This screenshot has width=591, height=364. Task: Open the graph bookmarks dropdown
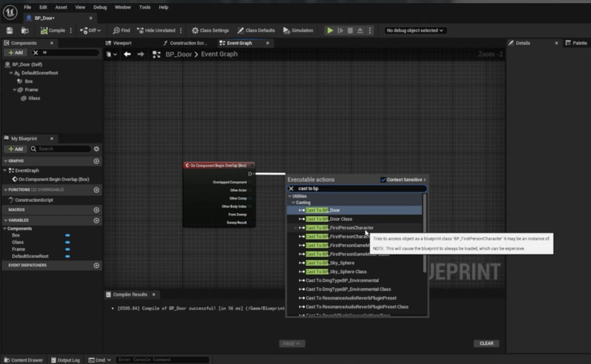(x=112, y=55)
